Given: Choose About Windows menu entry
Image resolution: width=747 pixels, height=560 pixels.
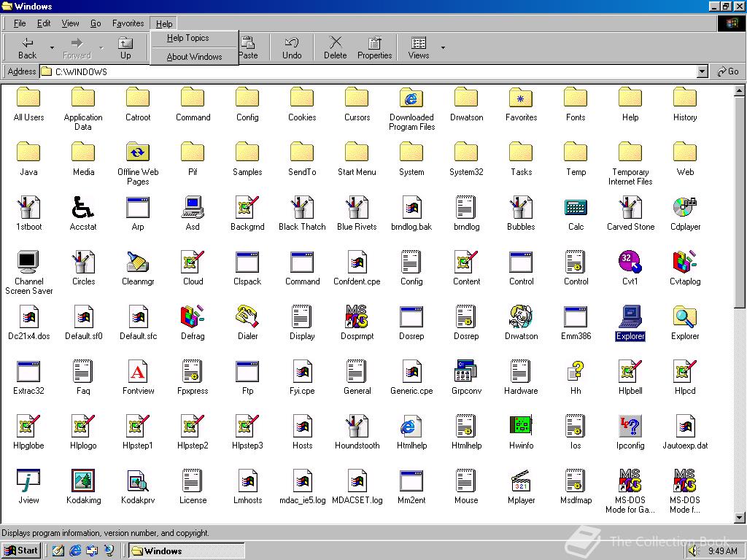Looking at the screenshot, I should click(194, 57).
